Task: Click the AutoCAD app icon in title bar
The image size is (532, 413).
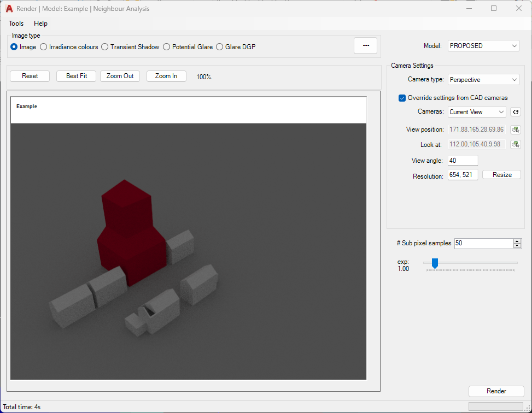Action: pyautogui.click(x=9, y=9)
